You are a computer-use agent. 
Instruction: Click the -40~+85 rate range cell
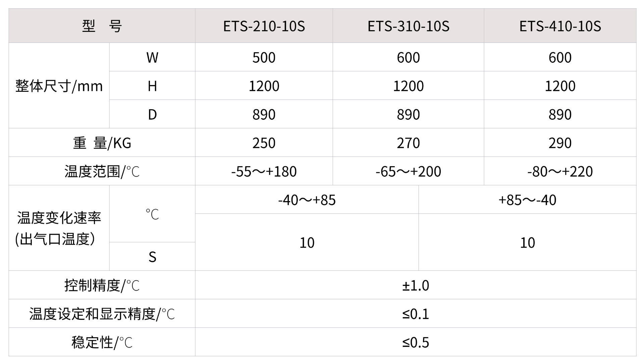307,200
